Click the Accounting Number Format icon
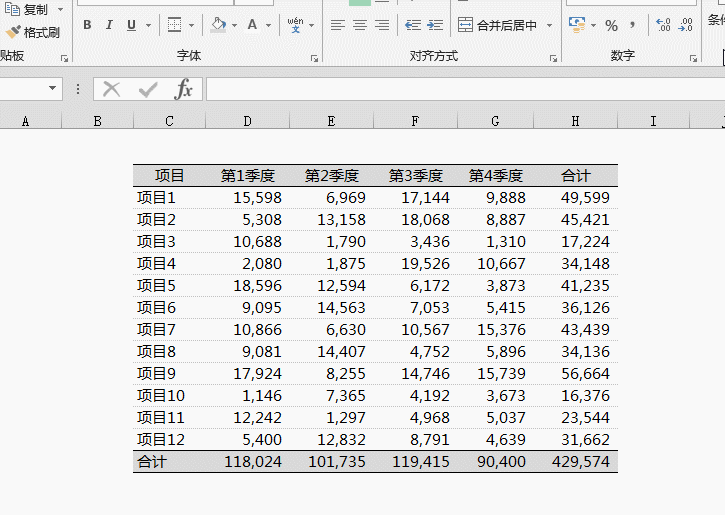This screenshot has width=725, height=515. [x=577, y=25]
